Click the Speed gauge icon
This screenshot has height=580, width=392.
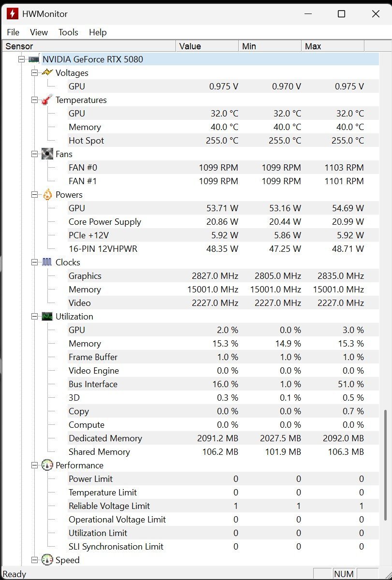tap(47, 560)
